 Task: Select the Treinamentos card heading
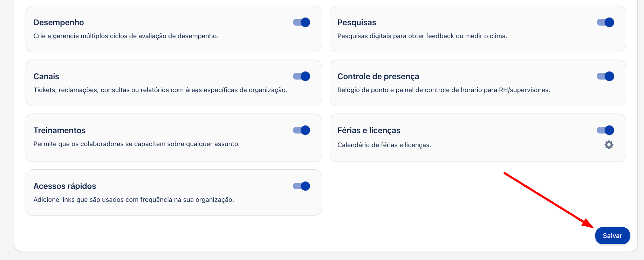[60, 130]
